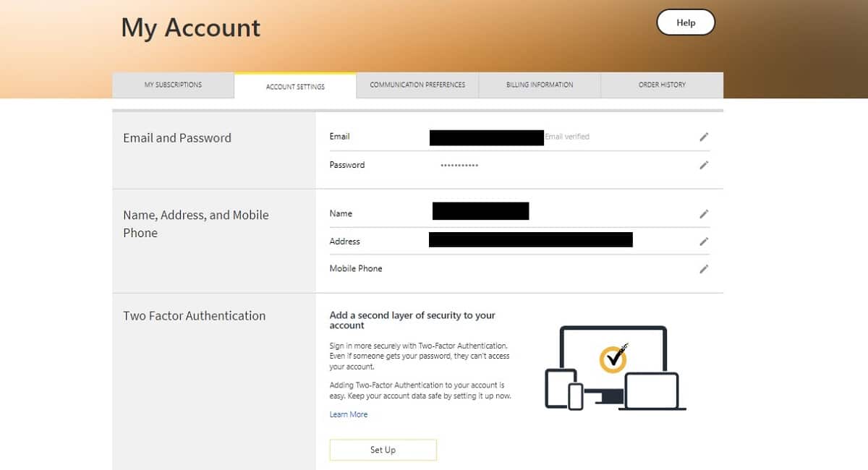Edit the Email field pencil icon
The image size is (868, 470).
(704, 137)
